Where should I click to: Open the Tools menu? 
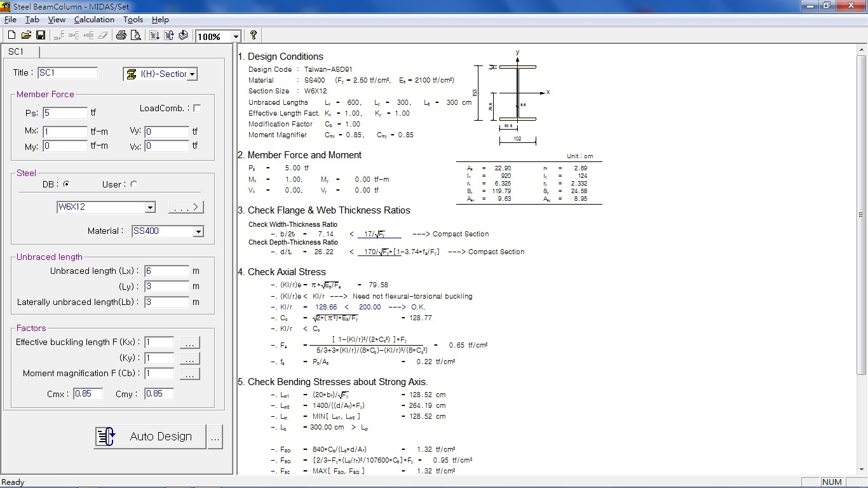(x=133, y=20)
